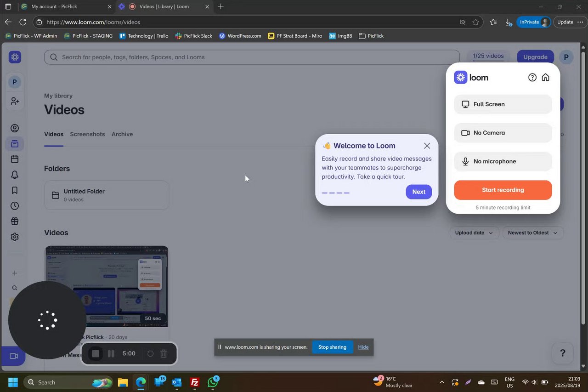Restart the recording with the circular arrow
The height and width of the screenshot is (392, 588).
tap(150, 354)
